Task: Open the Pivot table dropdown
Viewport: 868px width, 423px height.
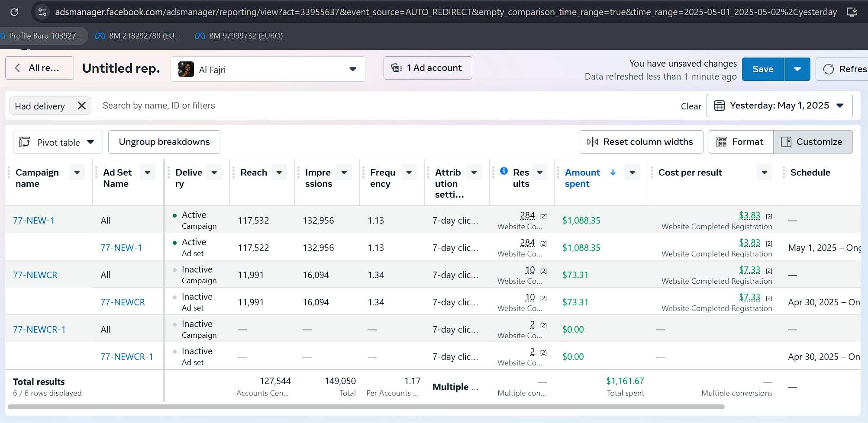Action: point(58,142)
